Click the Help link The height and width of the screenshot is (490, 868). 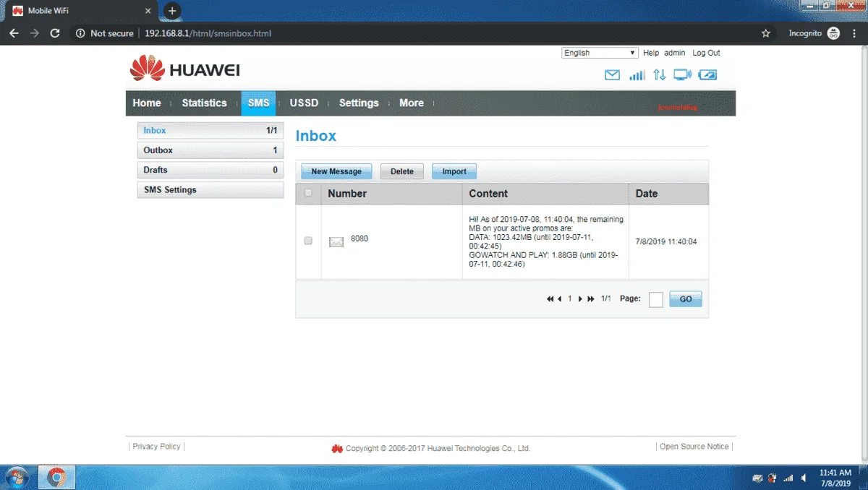tap(651, 53)
